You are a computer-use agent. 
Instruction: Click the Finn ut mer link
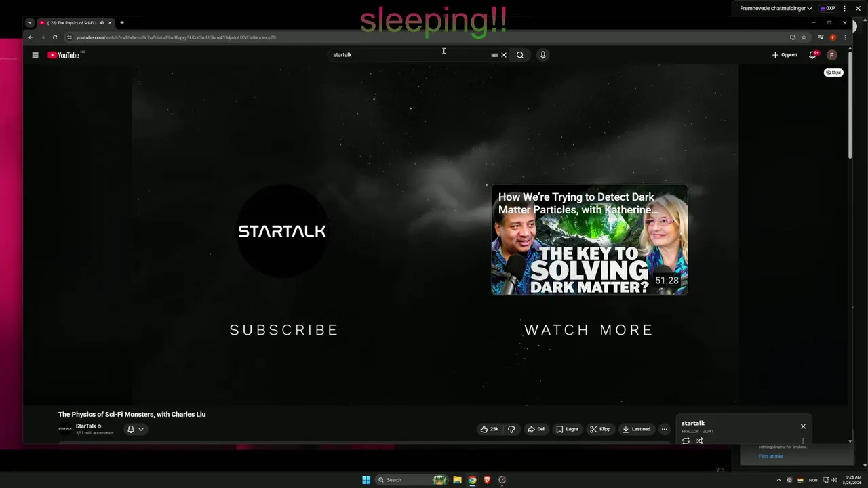(x=771, y=456)
